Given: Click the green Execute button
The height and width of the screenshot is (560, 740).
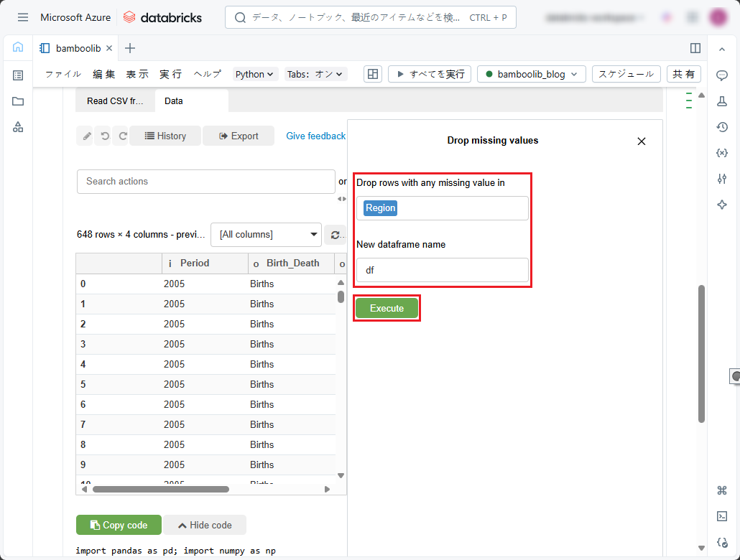Looking at the screenshot, I should 387,308.
